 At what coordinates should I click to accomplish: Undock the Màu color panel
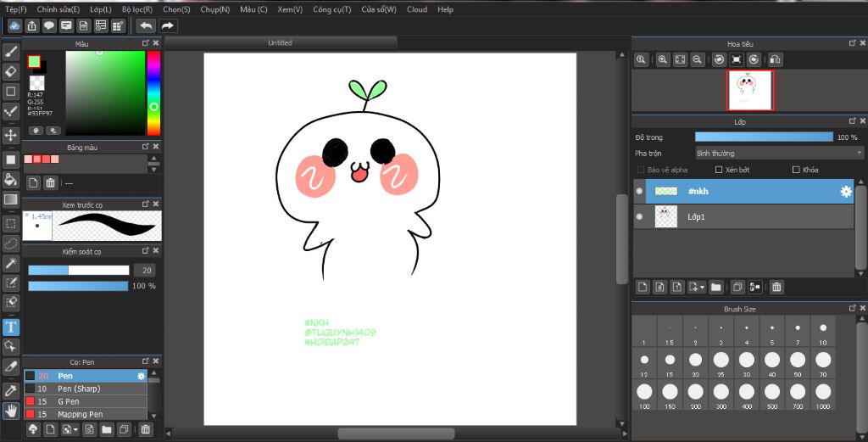coord(146,43)
